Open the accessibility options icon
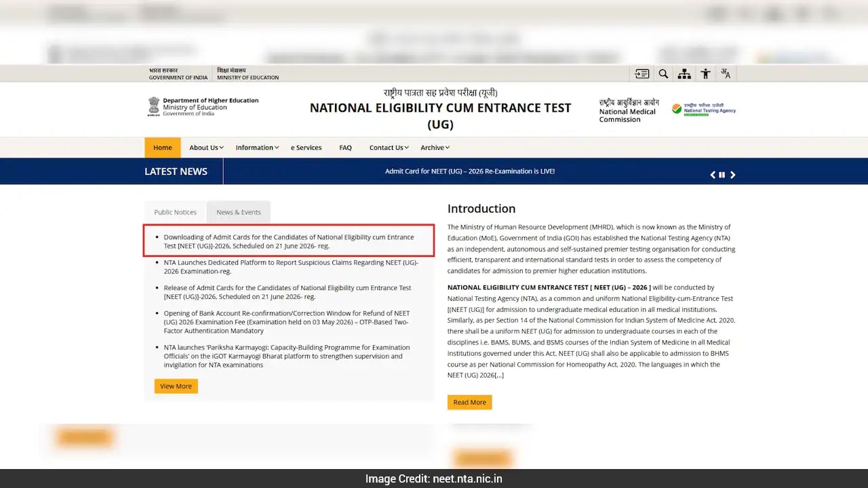 click(705, 74)
